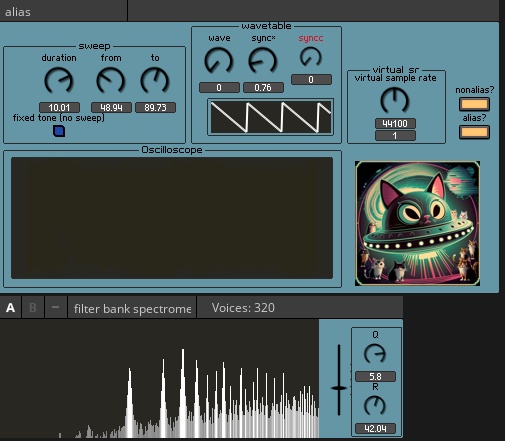
Task: Select the A preset slot tab
Action: 10,308
